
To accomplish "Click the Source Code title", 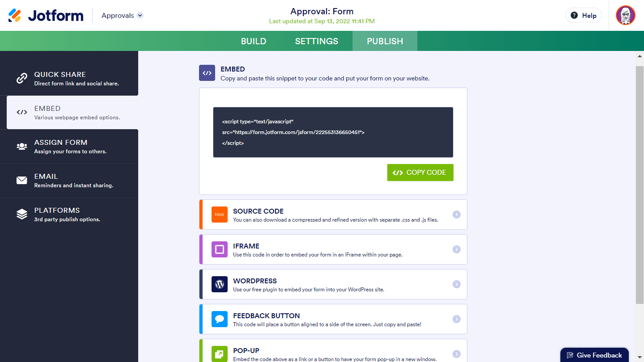I will [258, 211].
